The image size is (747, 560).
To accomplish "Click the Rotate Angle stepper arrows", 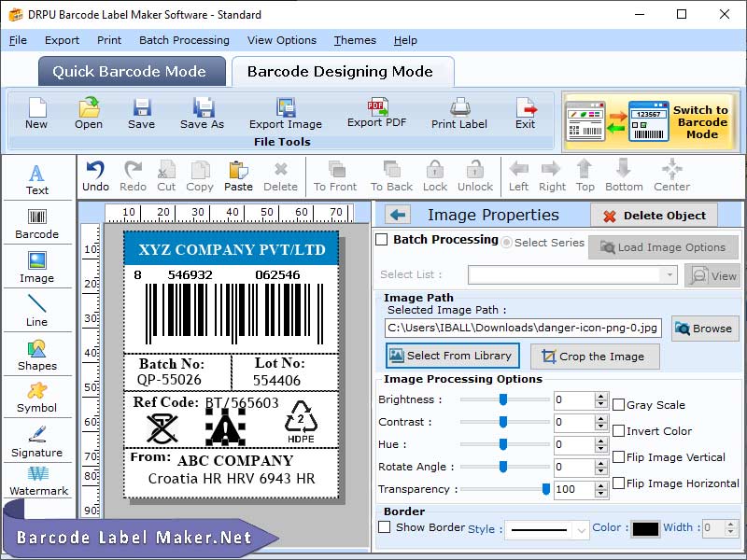I will point(601,467).
